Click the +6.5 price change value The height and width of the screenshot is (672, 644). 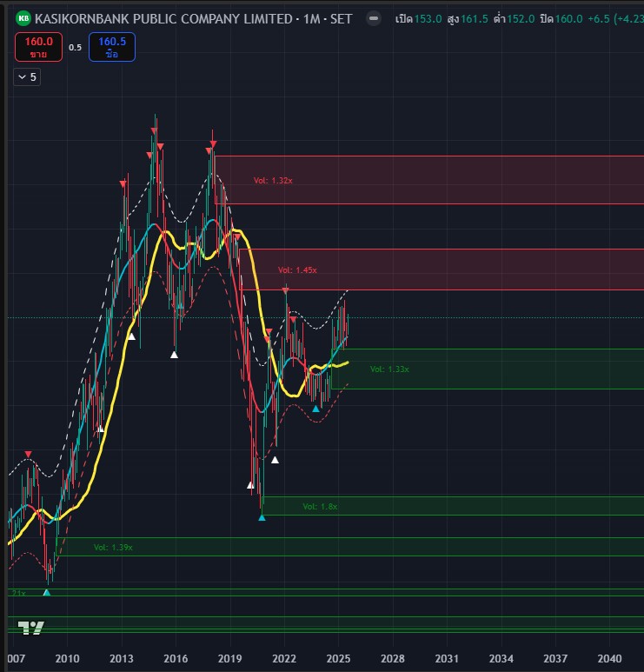click(599, 19)
